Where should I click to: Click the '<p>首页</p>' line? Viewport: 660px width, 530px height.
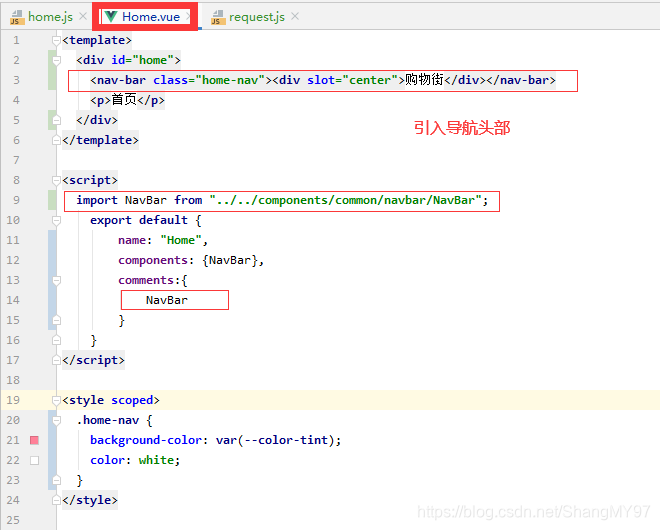tap(127, 100)
